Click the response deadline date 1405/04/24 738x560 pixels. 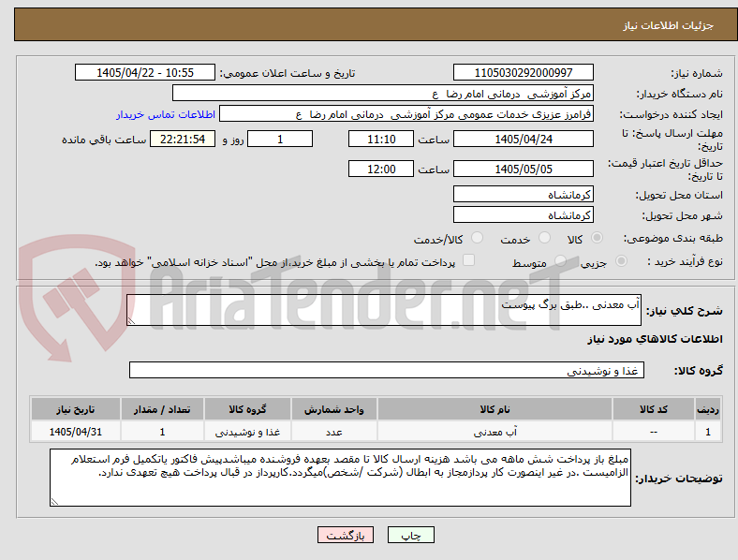coord(523,139)
